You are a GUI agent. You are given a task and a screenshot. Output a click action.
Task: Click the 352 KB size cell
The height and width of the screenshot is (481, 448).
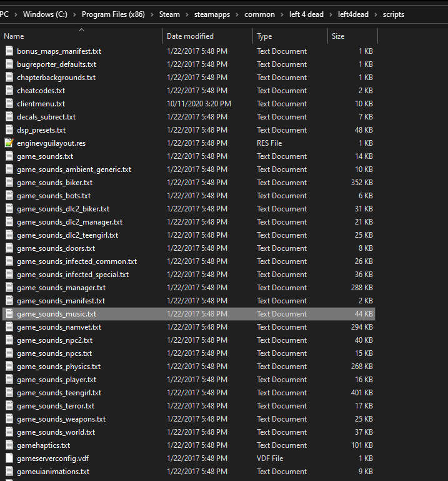[x=362, y=183]
